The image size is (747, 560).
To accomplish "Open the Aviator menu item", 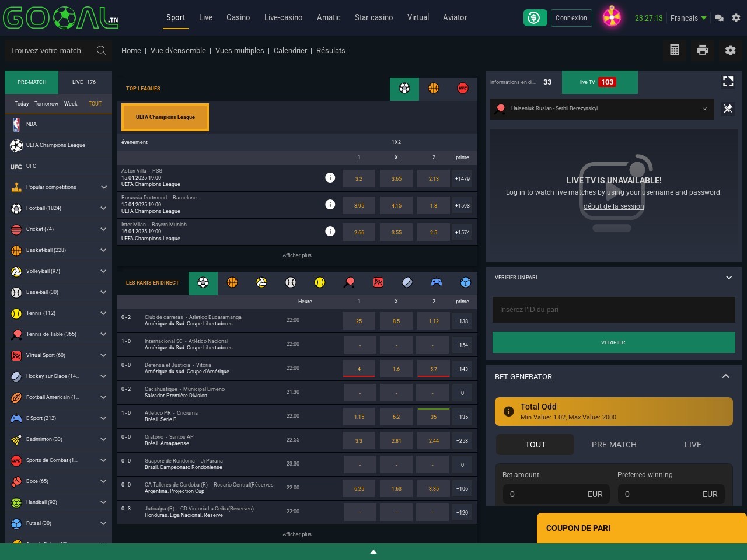I will [455, 17].
